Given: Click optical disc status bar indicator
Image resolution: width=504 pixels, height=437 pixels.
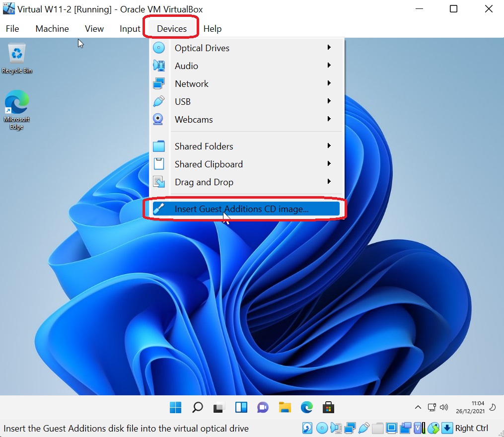Looking at the screenshot, I should pyautogui.click(x=322, y=428).
